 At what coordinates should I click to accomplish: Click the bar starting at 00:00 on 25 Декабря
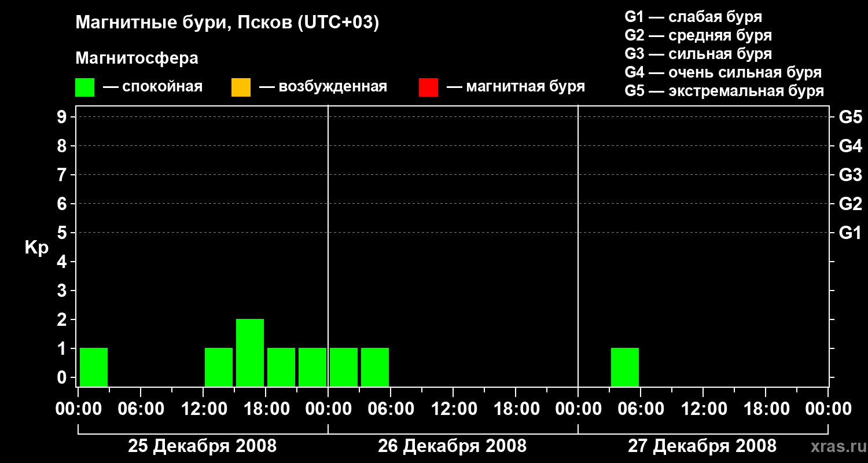click(94, 367)
